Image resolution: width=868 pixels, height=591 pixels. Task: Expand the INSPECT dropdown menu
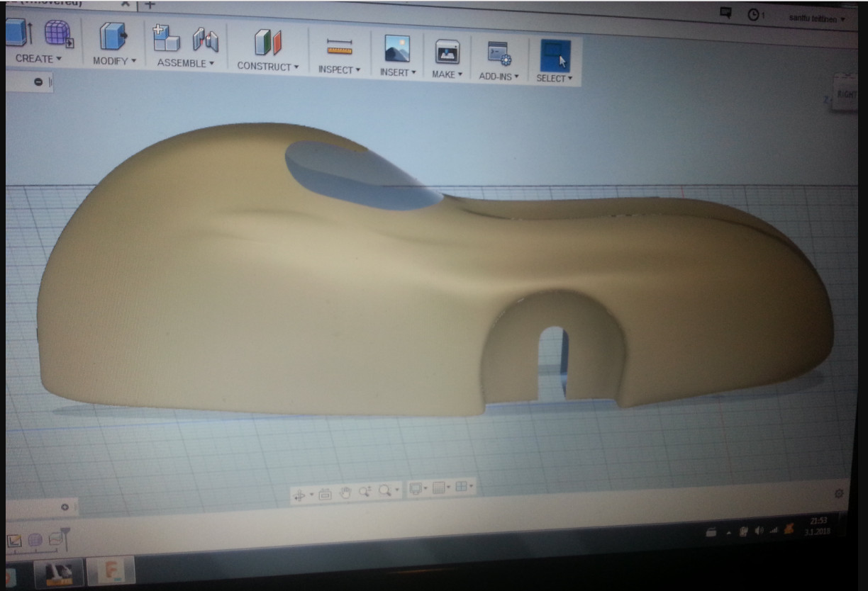click(x=339, y=69)
